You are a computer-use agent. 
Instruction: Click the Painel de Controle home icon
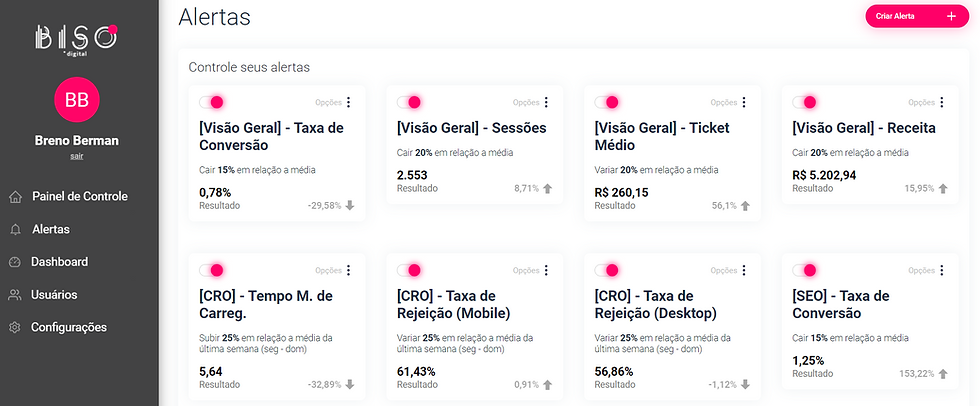click(16, 197)
